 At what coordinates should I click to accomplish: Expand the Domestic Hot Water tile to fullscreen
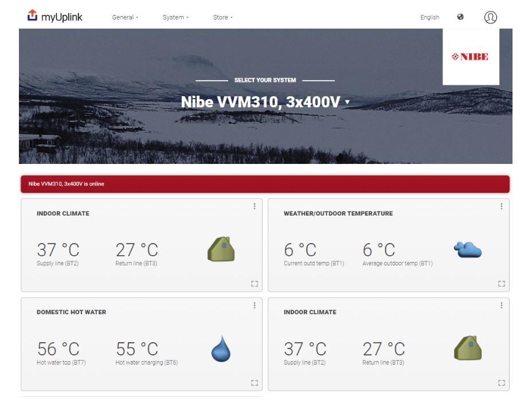pos(254,383)
